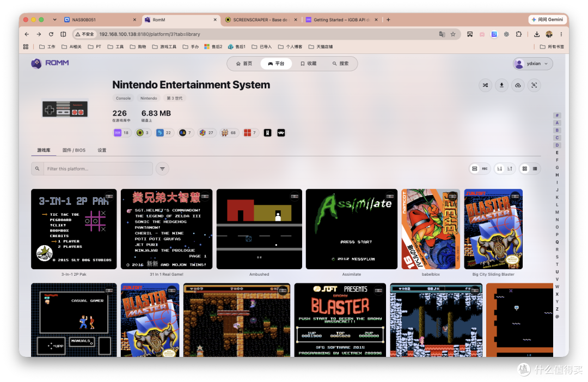588x382 pixels.
Task: Select the descending sort order button
Action: [x=499, y=169]
